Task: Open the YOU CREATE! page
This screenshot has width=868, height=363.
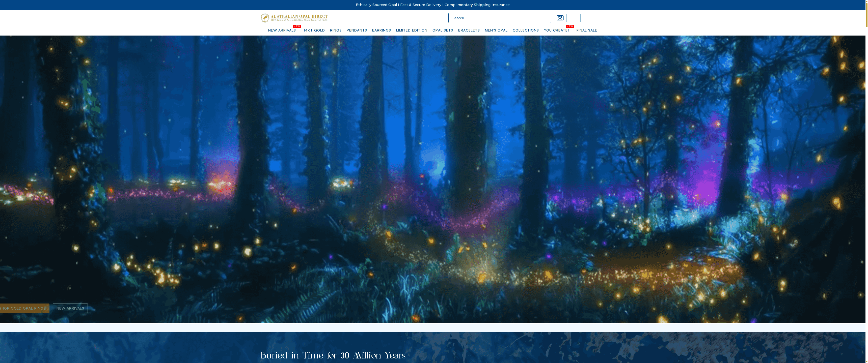Action: pyautogui.click(x=556, y=30)
